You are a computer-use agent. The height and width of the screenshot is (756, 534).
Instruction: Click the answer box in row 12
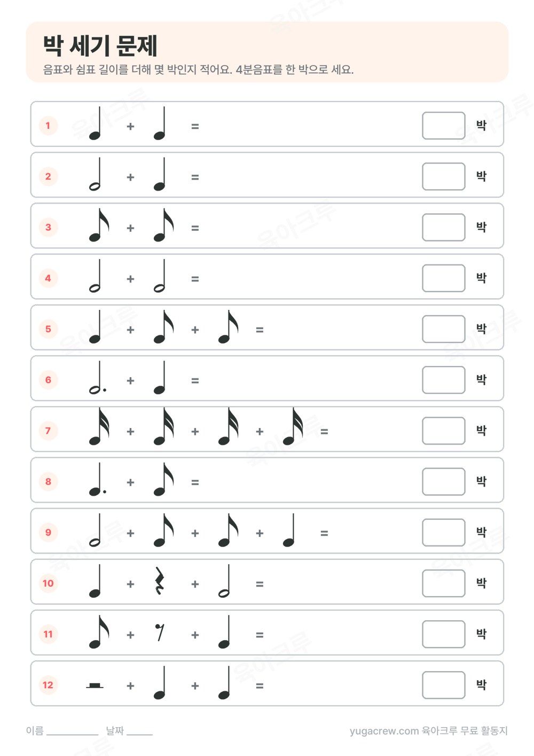coord(444,685)
